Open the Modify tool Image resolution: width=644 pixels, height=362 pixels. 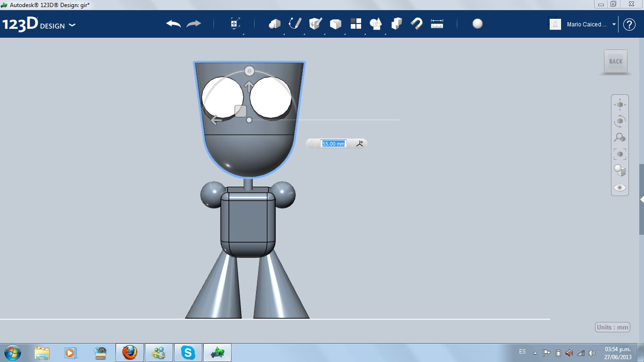tap(335, 24)
